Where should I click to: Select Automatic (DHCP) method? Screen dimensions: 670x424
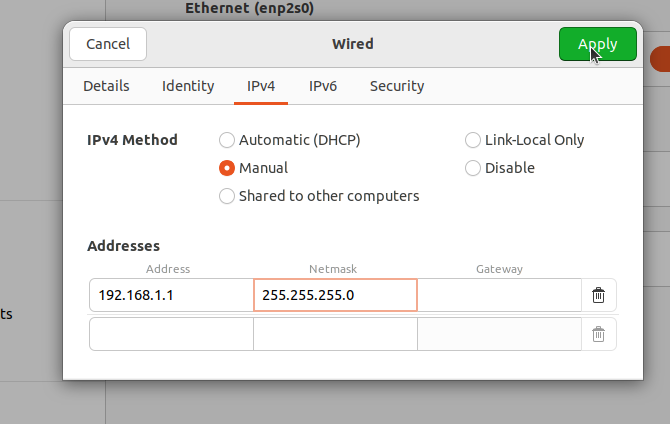point(227,140)
